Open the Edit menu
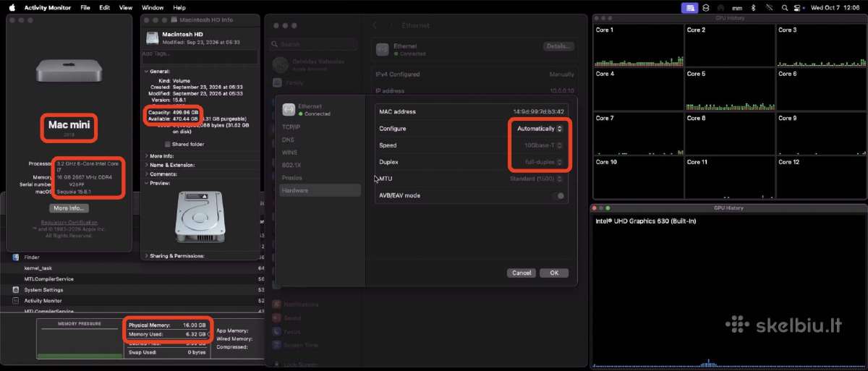Screen dimensions: 868x371 coord(105,7)
